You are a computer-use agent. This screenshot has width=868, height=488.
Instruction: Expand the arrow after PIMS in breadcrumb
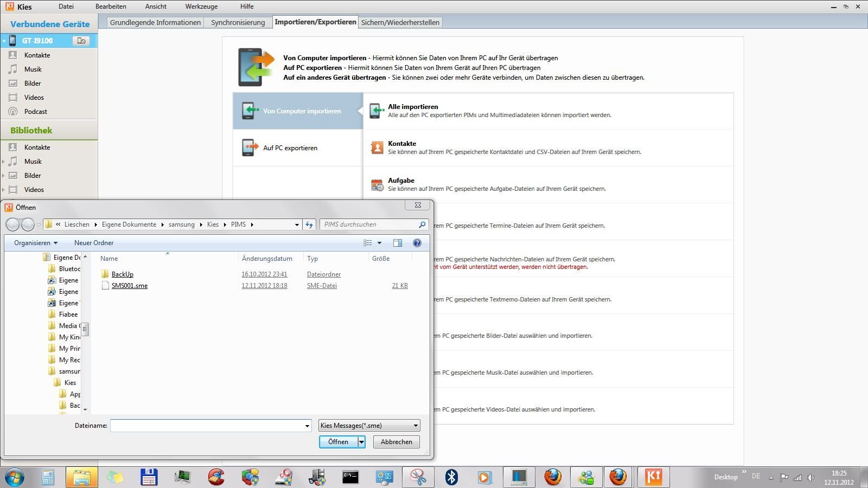coord(252,224)
